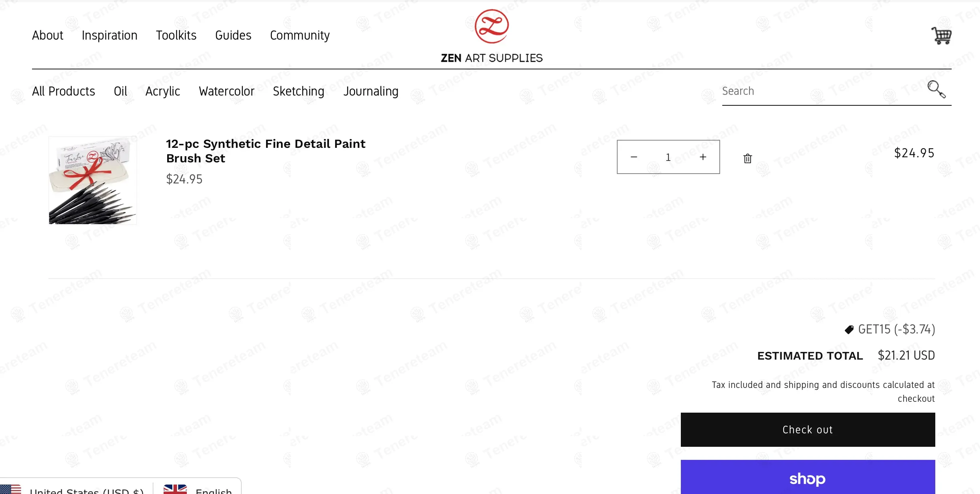Open 12-pc Synthetic Fine Detail Paint Brush Set link
Screen dimensions: 980x494
click(x=266, y=151)
